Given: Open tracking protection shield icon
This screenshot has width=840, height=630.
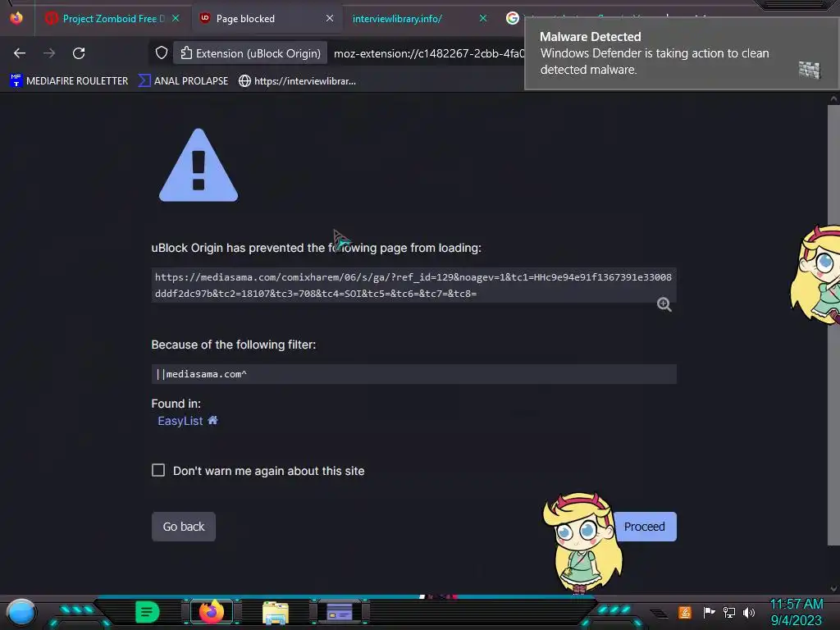Looking at the screenshot, I should tap(162, 53).
